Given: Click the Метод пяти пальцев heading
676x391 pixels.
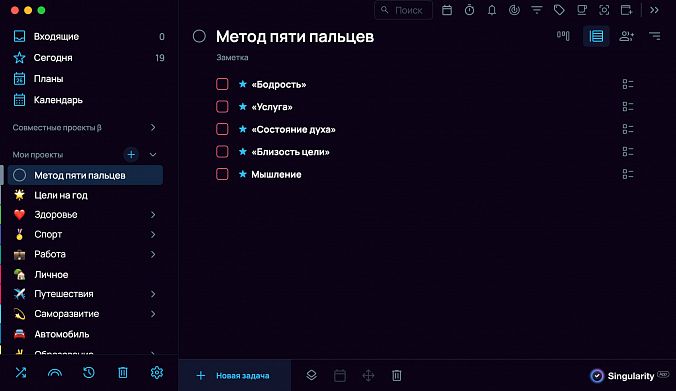Looking at the screenshot, I should [x=295, y=37].
